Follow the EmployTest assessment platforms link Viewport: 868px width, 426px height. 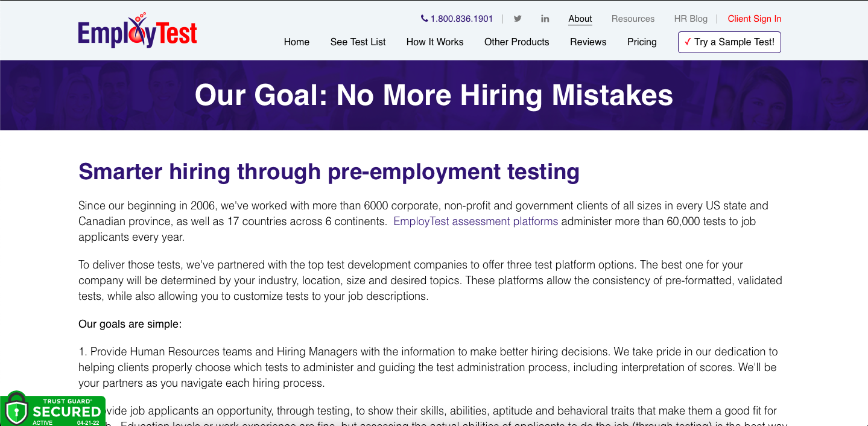click(475, 221)
